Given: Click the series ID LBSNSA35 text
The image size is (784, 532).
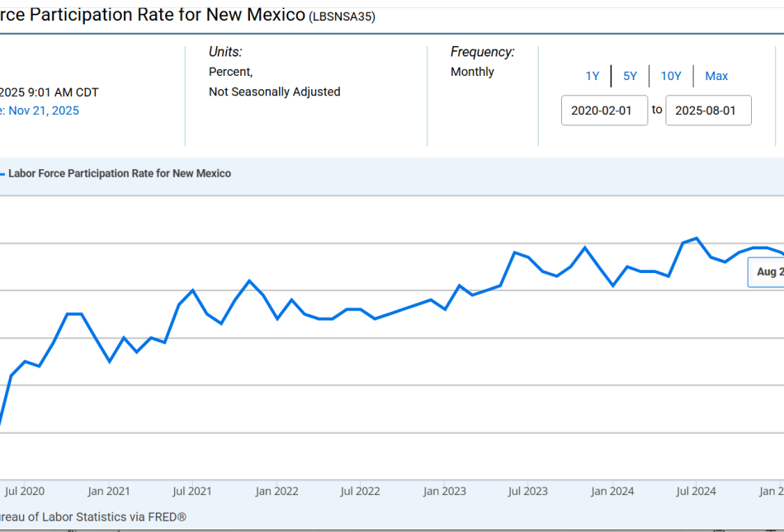Looking at the screenshot, I should click(342, 17).
